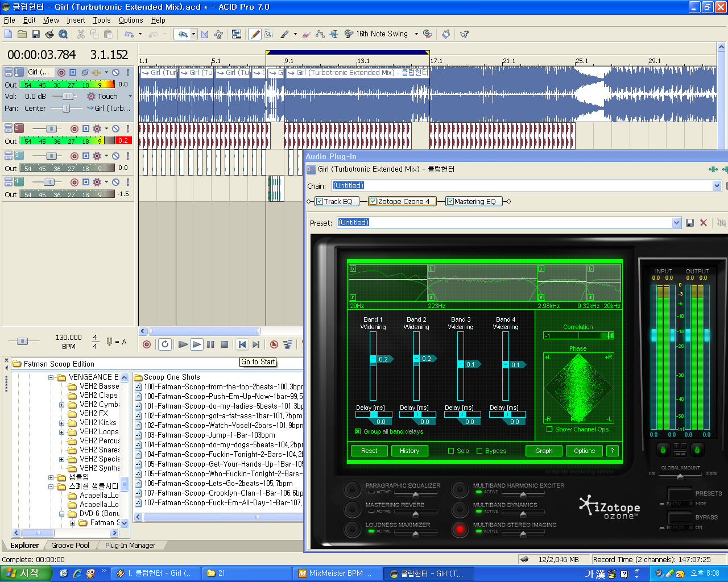This screenshot has height=582, width=728.
Task: Open track 4 automation settings gear
Action: [x=97, y=182]
